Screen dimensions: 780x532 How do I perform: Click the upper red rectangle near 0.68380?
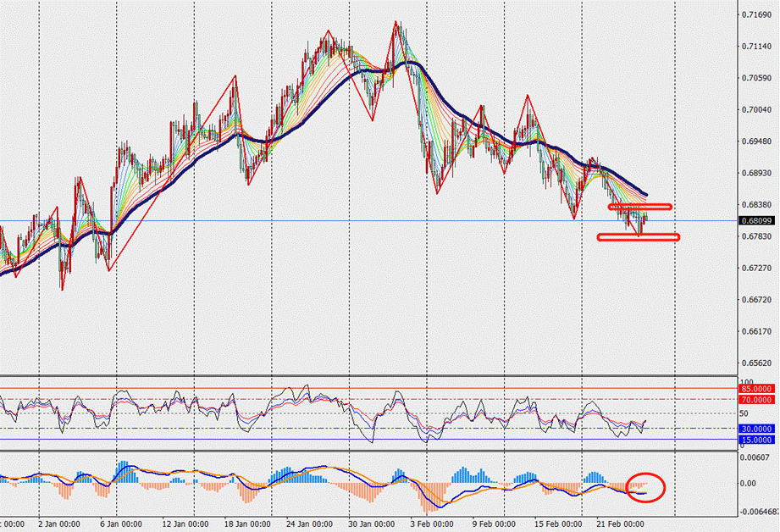639,206
